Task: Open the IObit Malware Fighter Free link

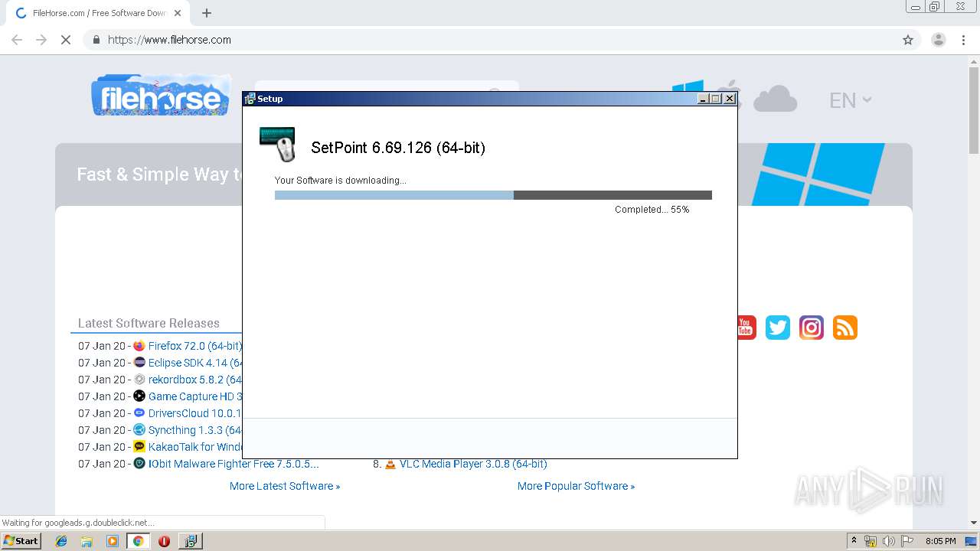Action: coord(234,464)
